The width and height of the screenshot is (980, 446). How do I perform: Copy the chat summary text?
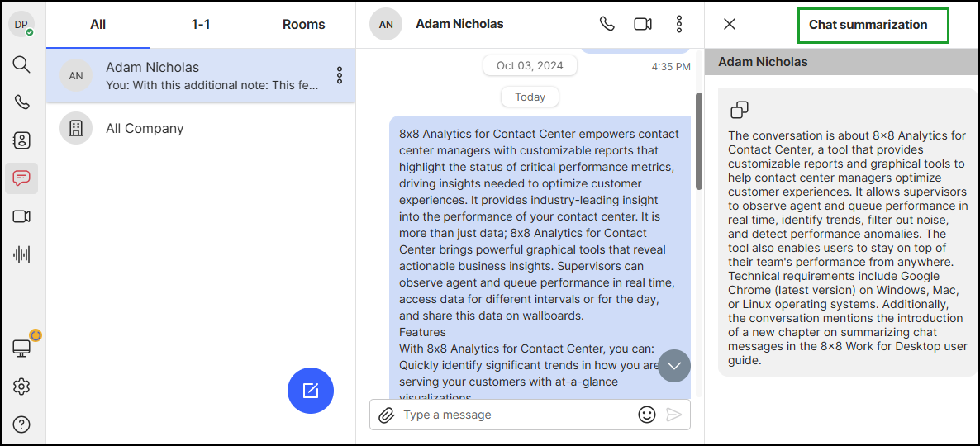point(740,110)
